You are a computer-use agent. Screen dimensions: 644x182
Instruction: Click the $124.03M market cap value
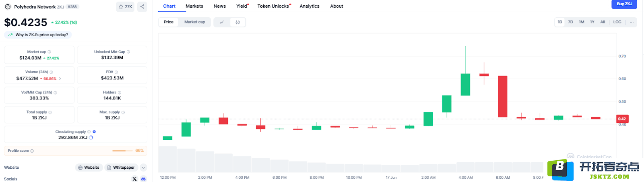pos(30,58)
